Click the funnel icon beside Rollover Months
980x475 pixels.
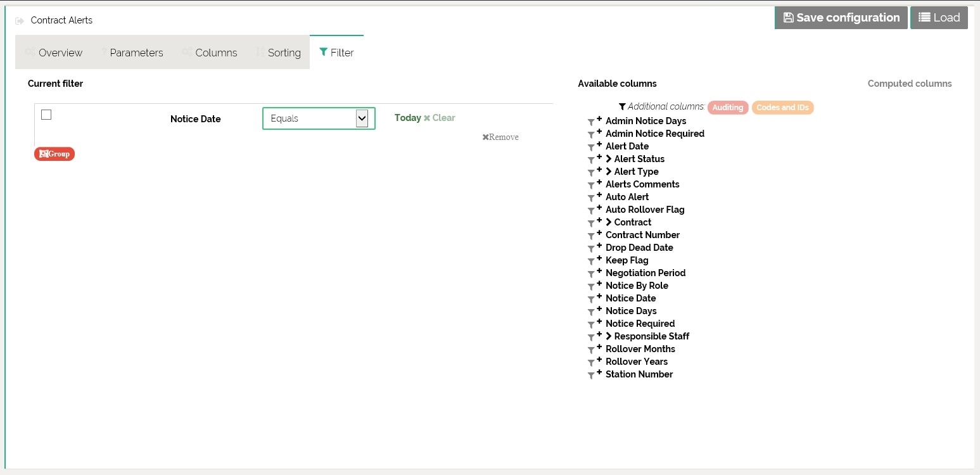pyautogui.click(x=591, y=350)
